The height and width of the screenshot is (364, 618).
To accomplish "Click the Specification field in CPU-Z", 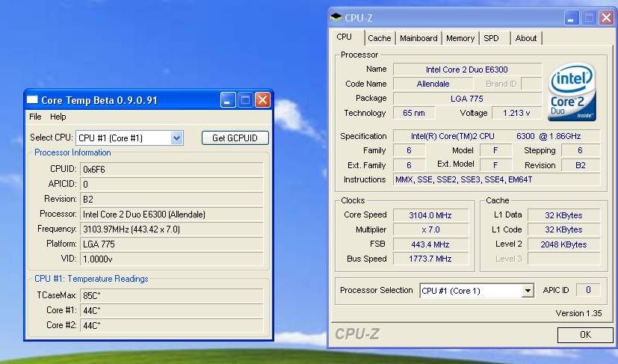I will click(497, 136).
